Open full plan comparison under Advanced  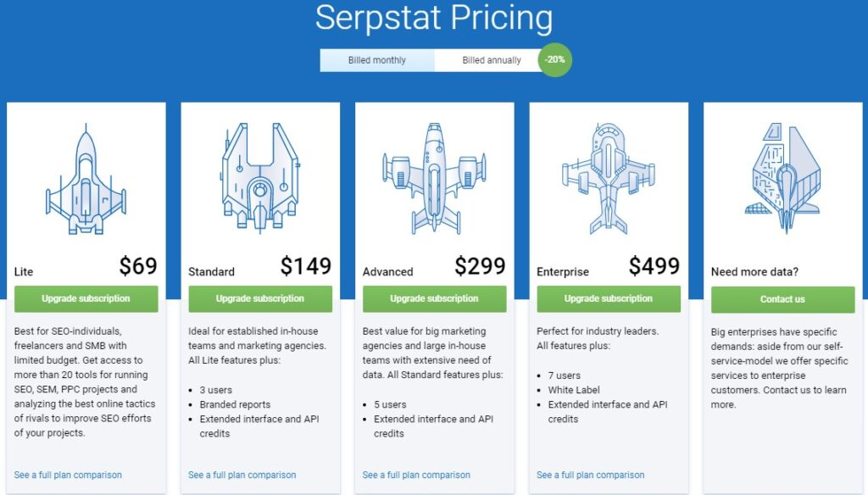coord(416,475)
